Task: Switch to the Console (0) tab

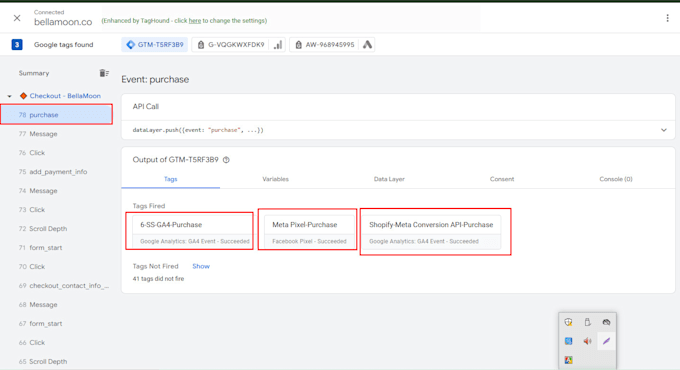Action: point(616,179)
